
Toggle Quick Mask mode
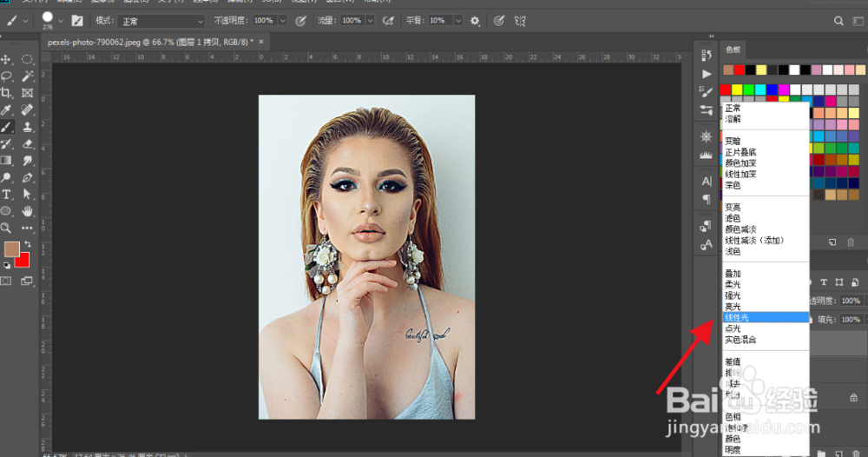tap(6, 281)
